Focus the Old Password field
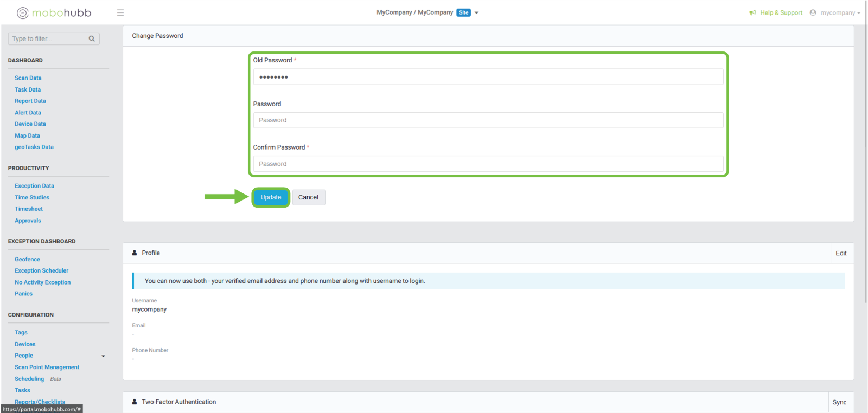 pyautogui.click(x=488, y=77)
